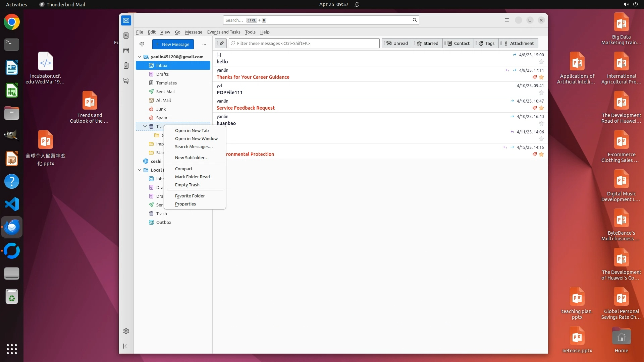Collapse the yanlin451200@gmail.com account tree

(x=140, y=57)
